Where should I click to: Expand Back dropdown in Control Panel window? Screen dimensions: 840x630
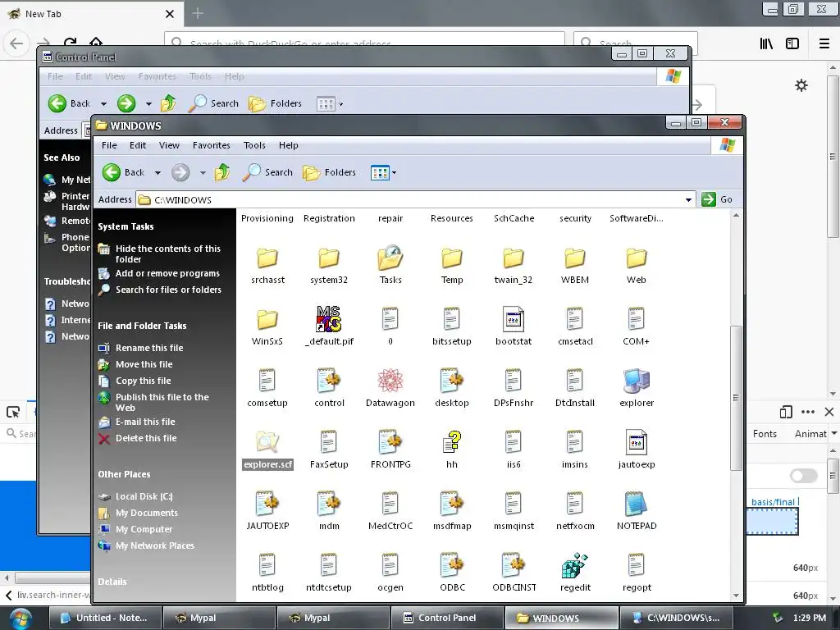[103, 103]
